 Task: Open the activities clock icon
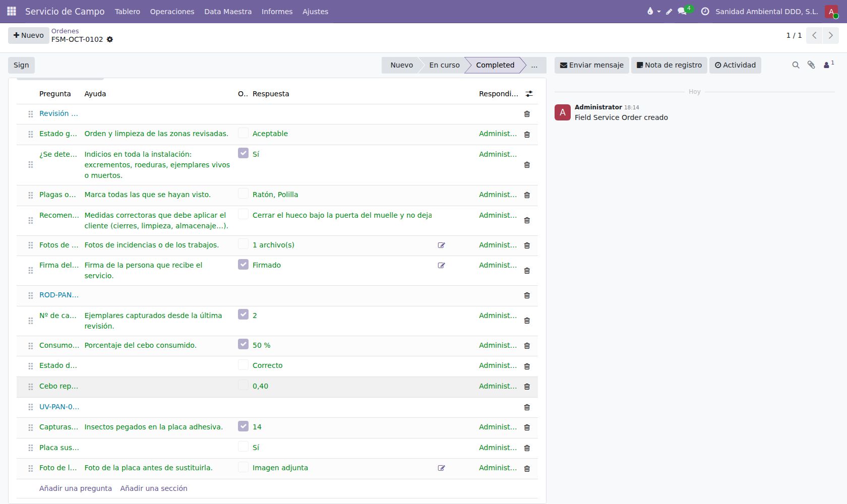pos(705,11)
